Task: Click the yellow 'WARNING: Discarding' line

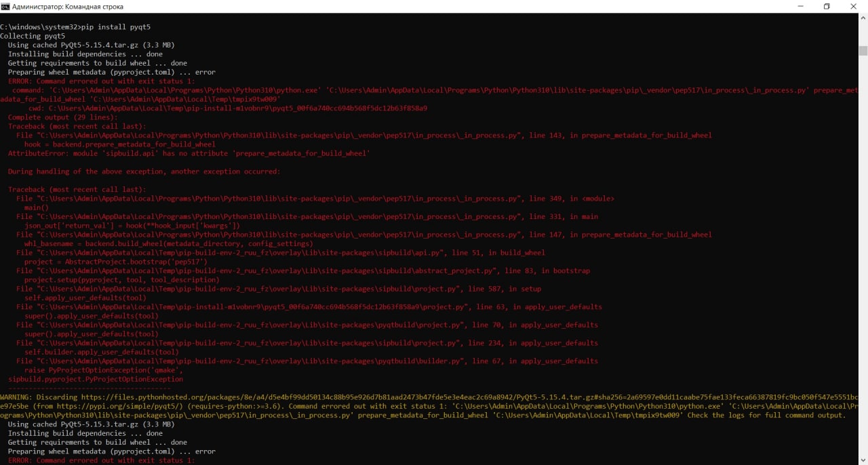Action: coord(429,406)
